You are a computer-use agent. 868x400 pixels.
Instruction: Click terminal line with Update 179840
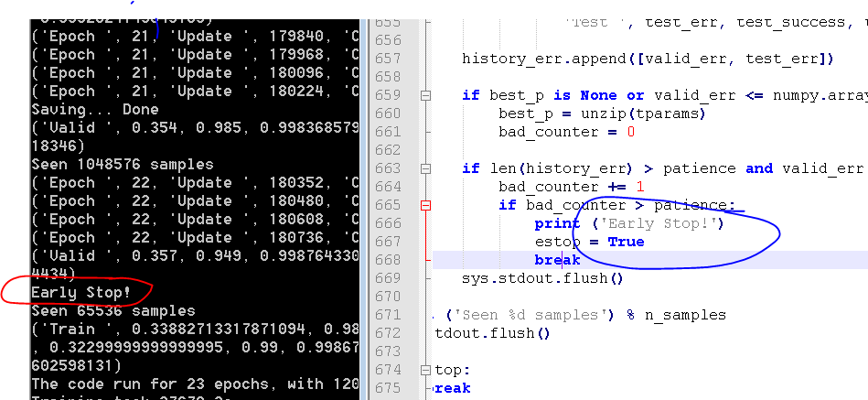click(x=195, y=36)
